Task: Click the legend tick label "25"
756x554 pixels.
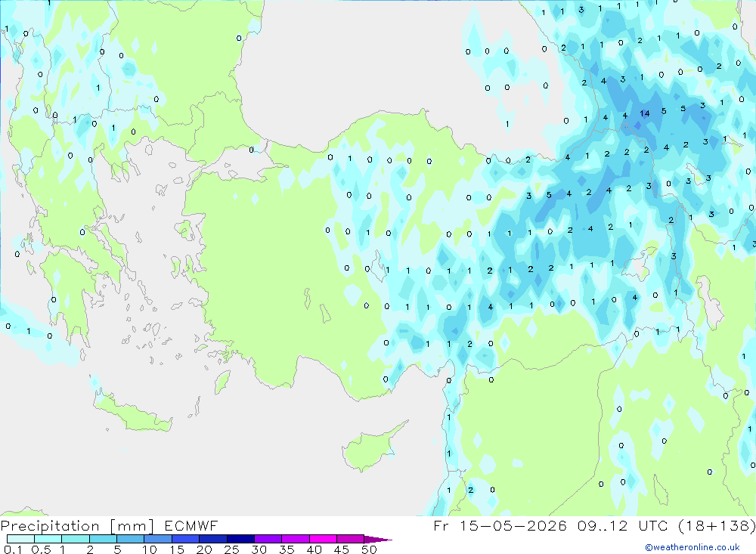Action: pyautogui.click(x=231, y=549)
